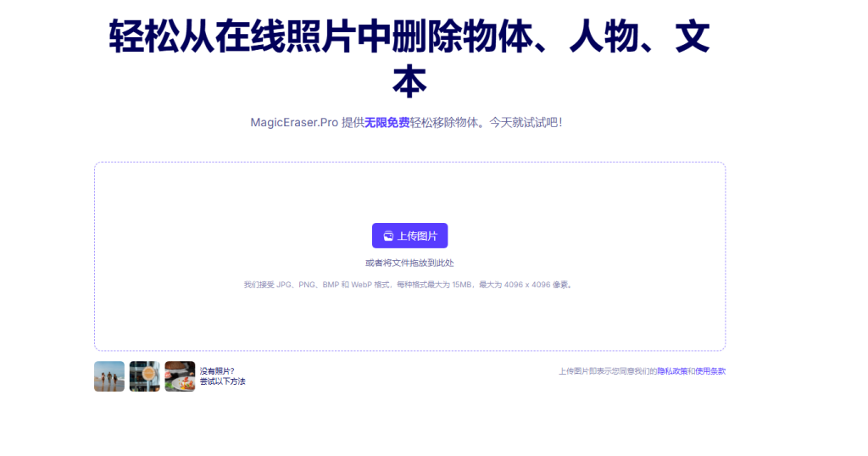Image resolution: width=868 pixels, height=456 pixels.
Task: Click the 没有照片? 尝试以下方法 text
Action: (x=223, y=376)
